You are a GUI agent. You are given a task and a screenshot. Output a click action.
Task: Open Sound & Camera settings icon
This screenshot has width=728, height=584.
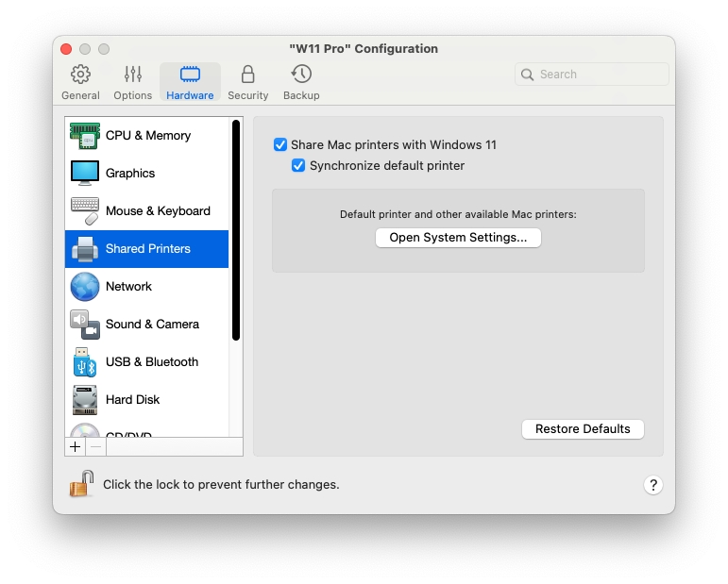85,325
